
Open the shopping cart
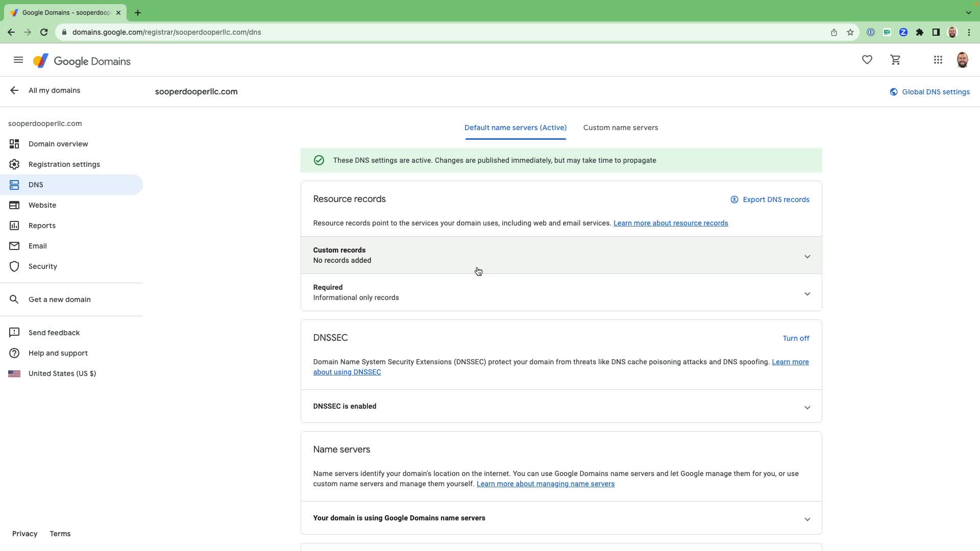pyautogui.click(x=895, y=60)
